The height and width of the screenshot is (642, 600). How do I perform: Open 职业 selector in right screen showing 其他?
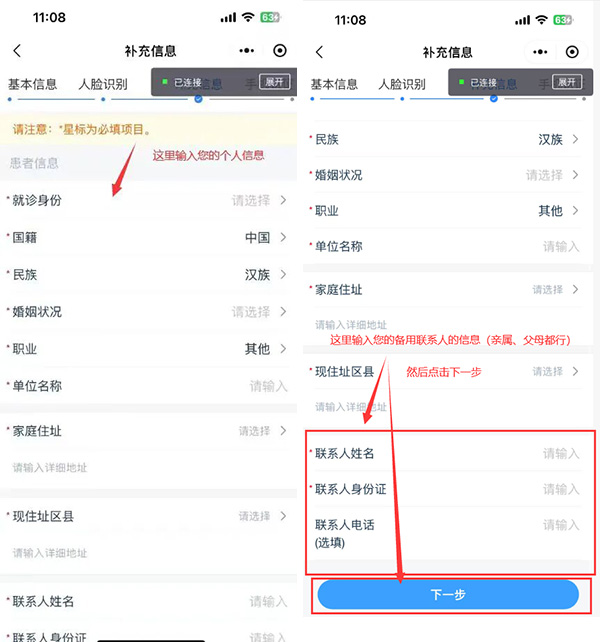[448, 211]
